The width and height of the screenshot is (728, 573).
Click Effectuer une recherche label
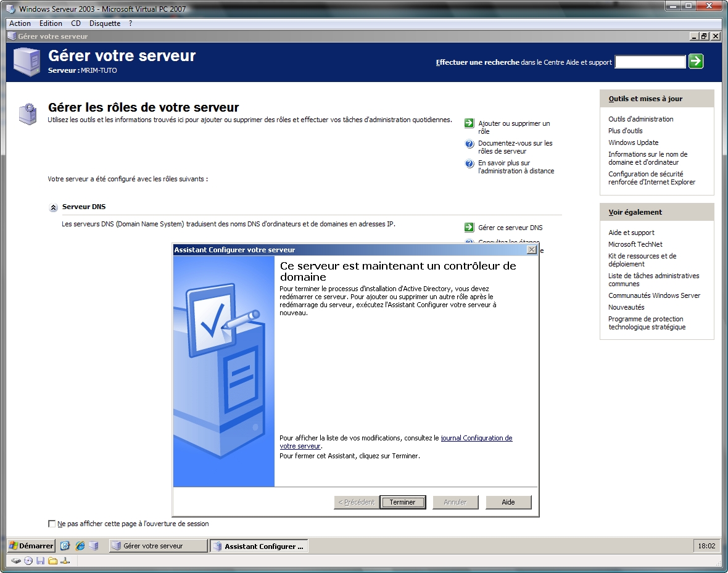478,62
